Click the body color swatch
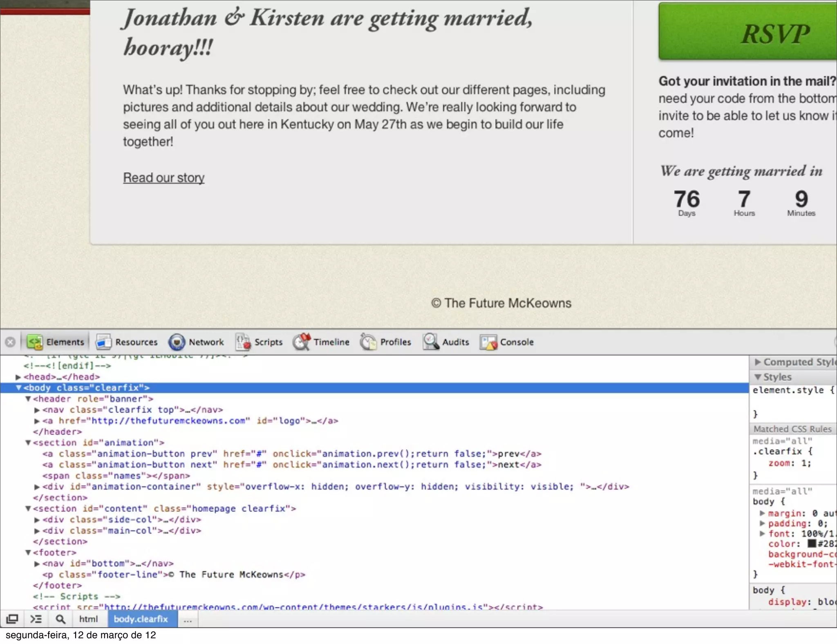Screen dimensions: 837x644 tap(812, 543)
